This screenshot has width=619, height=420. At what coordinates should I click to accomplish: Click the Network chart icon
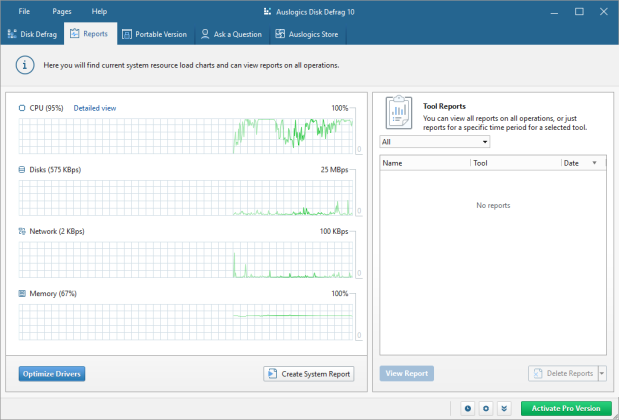(x=22, y=231)
